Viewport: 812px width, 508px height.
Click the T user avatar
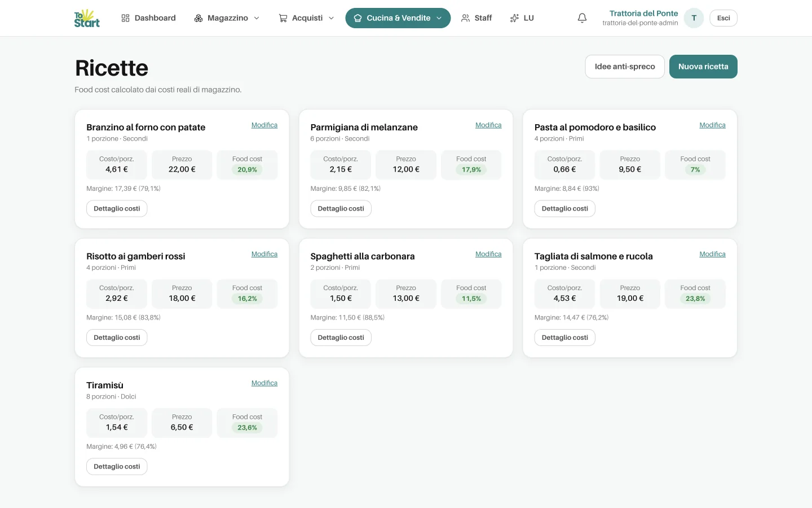(694, 18)
